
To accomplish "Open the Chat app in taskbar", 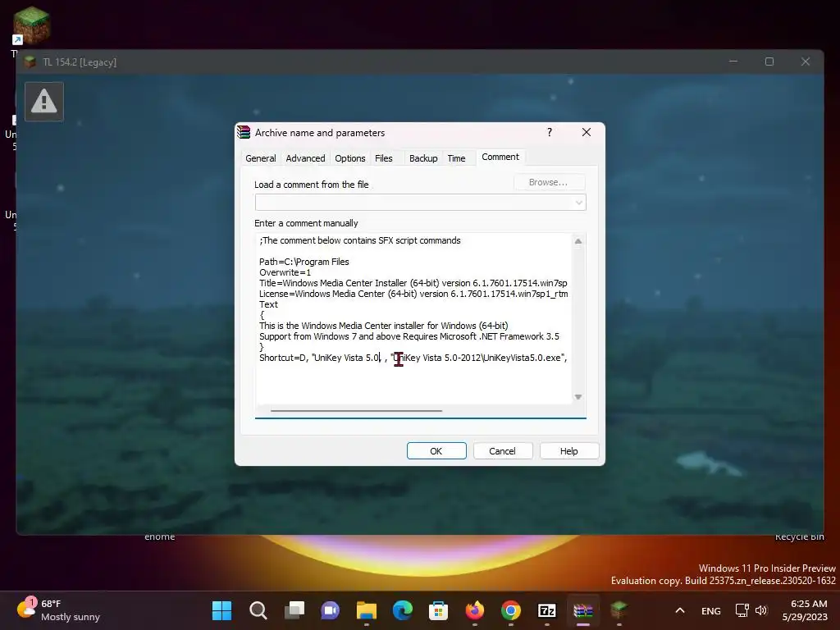I will pyautogui.click(x=330, y=610).
